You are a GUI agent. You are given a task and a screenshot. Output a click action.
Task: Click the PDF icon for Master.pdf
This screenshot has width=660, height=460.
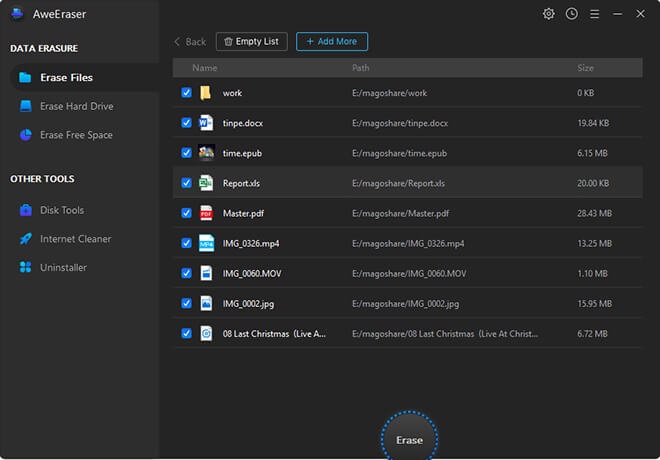(206, 213)
